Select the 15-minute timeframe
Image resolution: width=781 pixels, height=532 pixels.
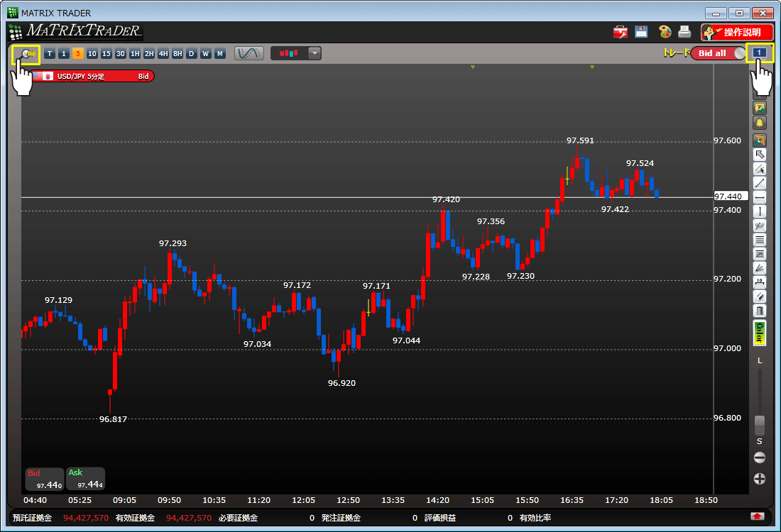coord(106,54)
